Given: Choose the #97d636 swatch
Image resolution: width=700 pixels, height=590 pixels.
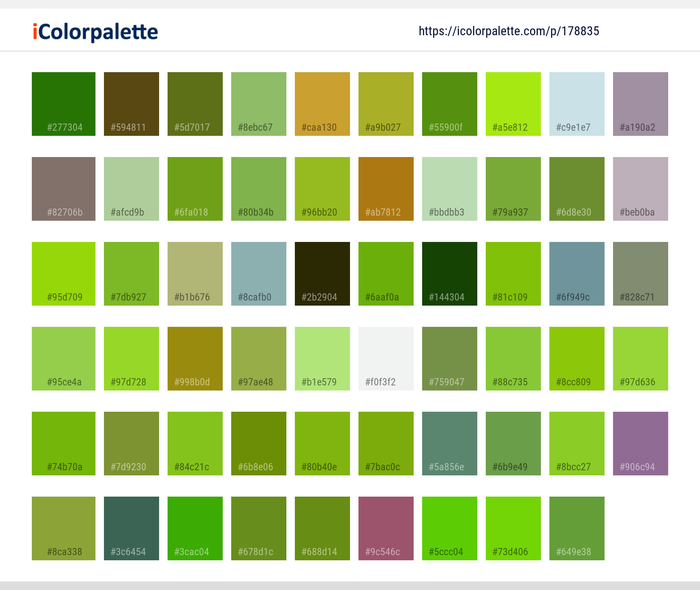Looking at the screenshot, I should coord(641,359).
